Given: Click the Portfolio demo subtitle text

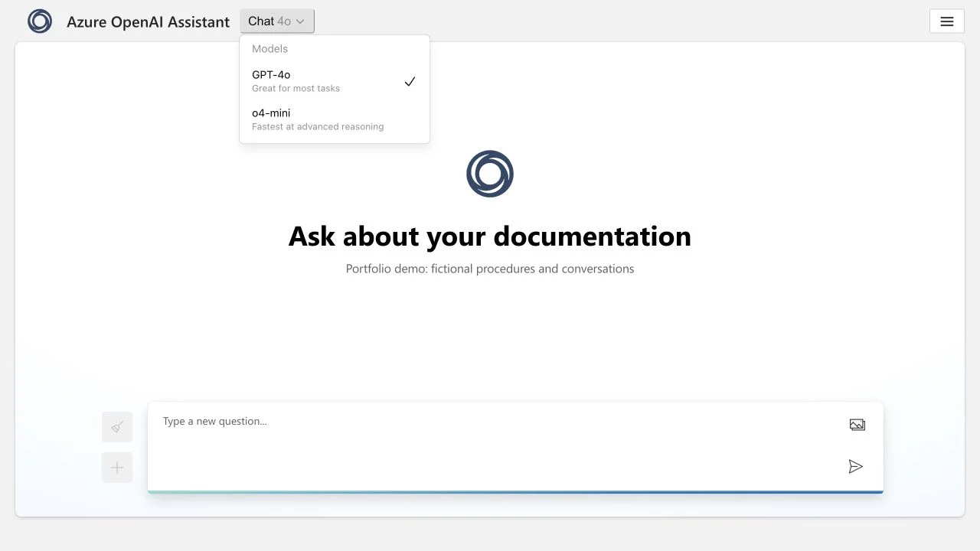Looking at the screenshot, I should (490, 269).
